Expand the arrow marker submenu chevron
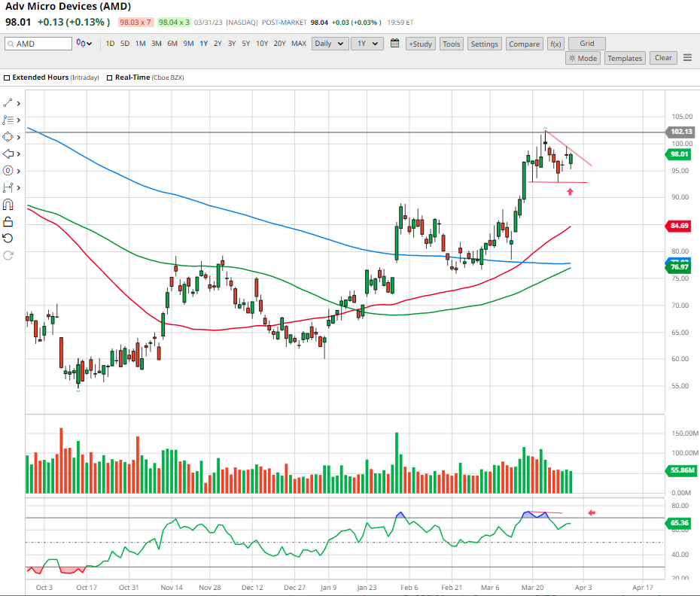 tap(18, 154)
